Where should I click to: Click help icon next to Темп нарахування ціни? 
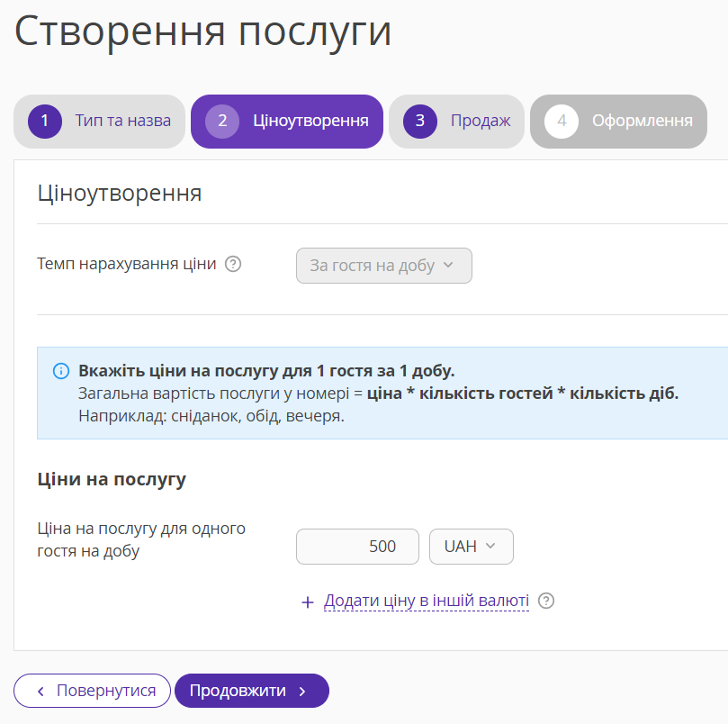(x=233, y=264)
